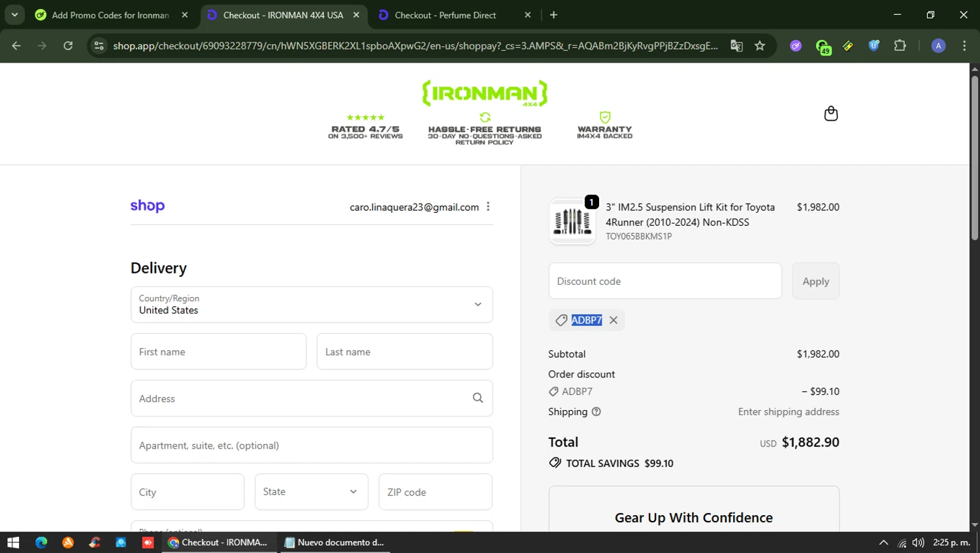
Task: Click the product title 3" IM2.5 Suspension Lift Kit
Action: click(690, 214)
